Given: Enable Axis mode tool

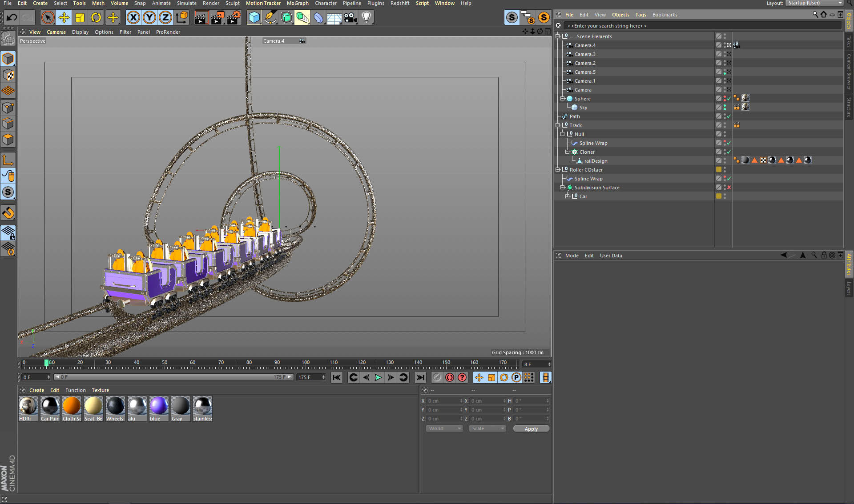Looking at the screenshot, I should [8, 160].
